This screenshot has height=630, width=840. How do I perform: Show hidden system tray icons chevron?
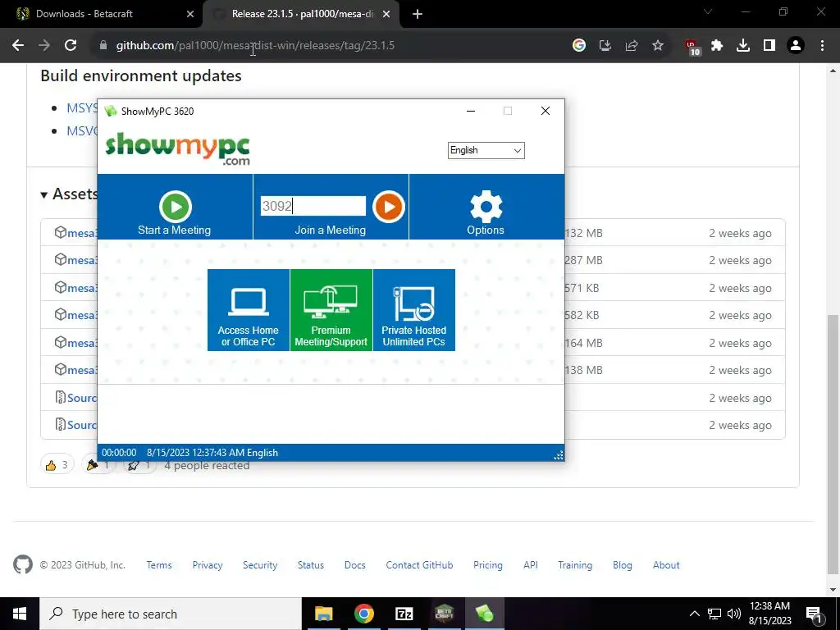click(x=694, y=614)
